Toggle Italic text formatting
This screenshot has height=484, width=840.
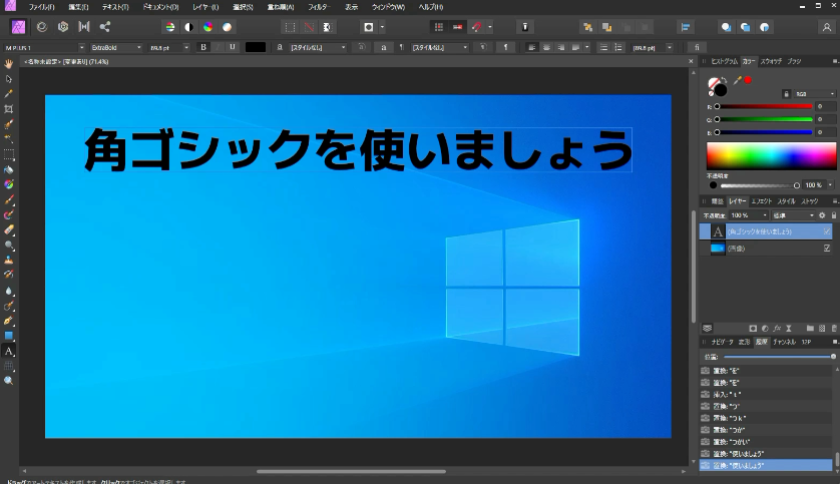(x=218, y=47)
